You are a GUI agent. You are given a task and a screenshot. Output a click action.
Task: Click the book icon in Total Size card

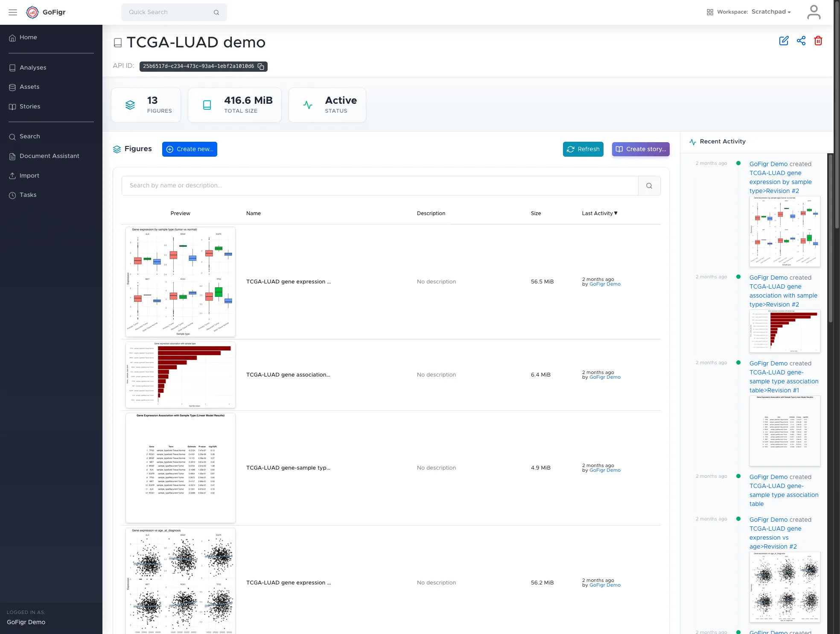pos(207,105)
